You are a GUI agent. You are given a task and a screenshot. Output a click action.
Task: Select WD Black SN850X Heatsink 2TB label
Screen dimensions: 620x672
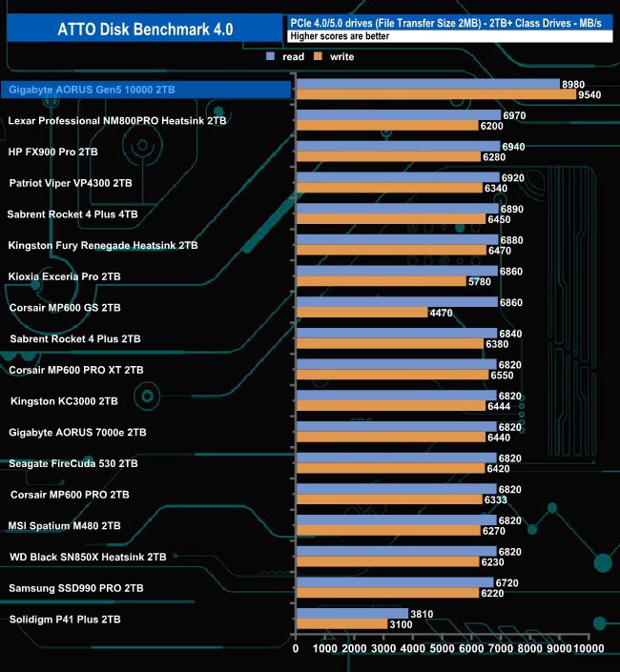tap(88, 558)
